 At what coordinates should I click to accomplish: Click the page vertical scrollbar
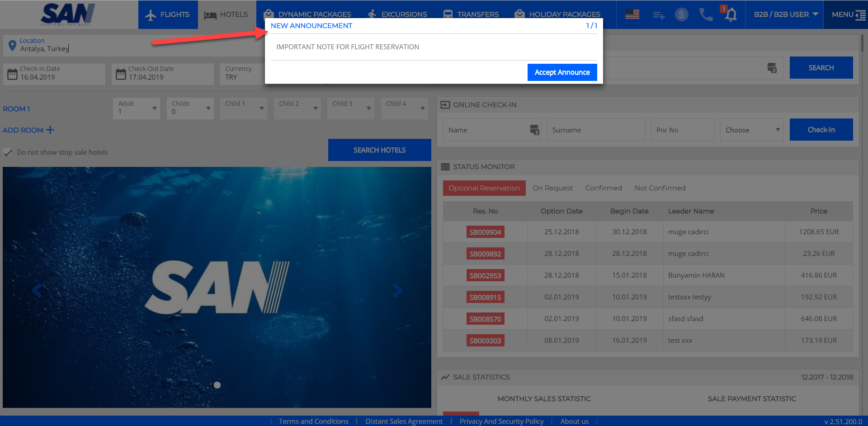(862, 43)
